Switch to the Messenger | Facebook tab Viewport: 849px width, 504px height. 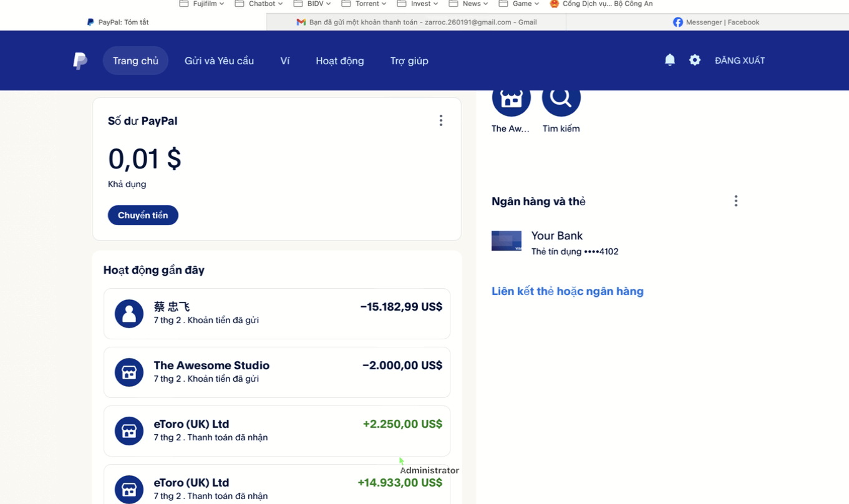(707, 22)
